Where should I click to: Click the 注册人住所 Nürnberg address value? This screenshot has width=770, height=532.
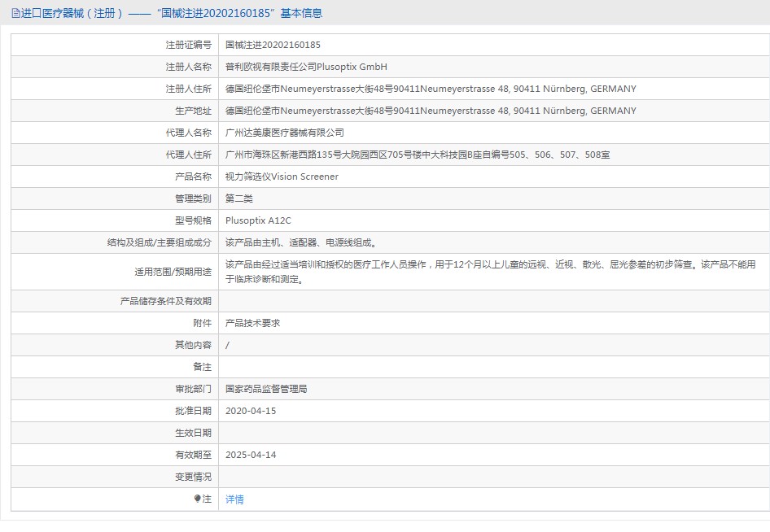pyautogui.click(x=431, y=89)
